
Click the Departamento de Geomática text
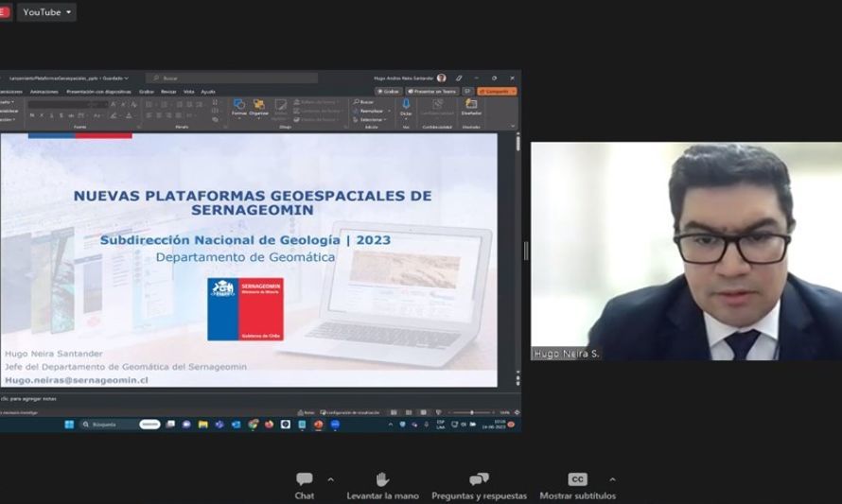pos(245,257)
